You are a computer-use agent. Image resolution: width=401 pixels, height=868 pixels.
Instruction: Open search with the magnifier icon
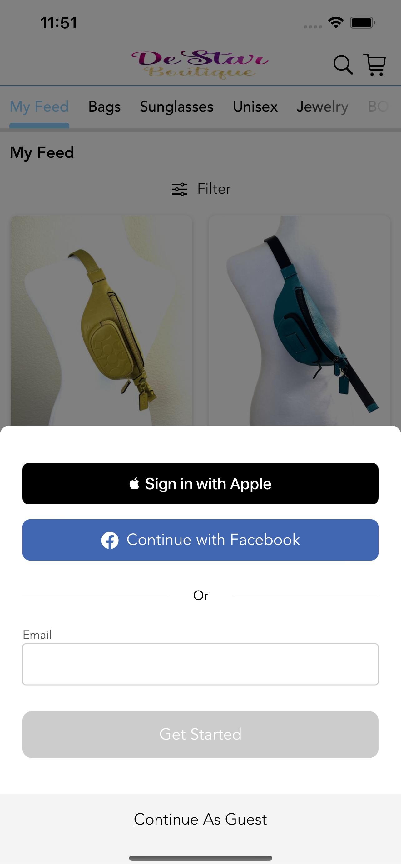point(343,65)
